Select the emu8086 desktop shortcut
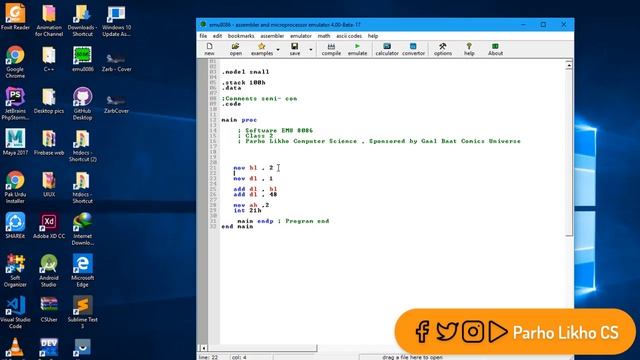Image resolution: width=640 pixels, height=360 pixels. tap(82, 58)
